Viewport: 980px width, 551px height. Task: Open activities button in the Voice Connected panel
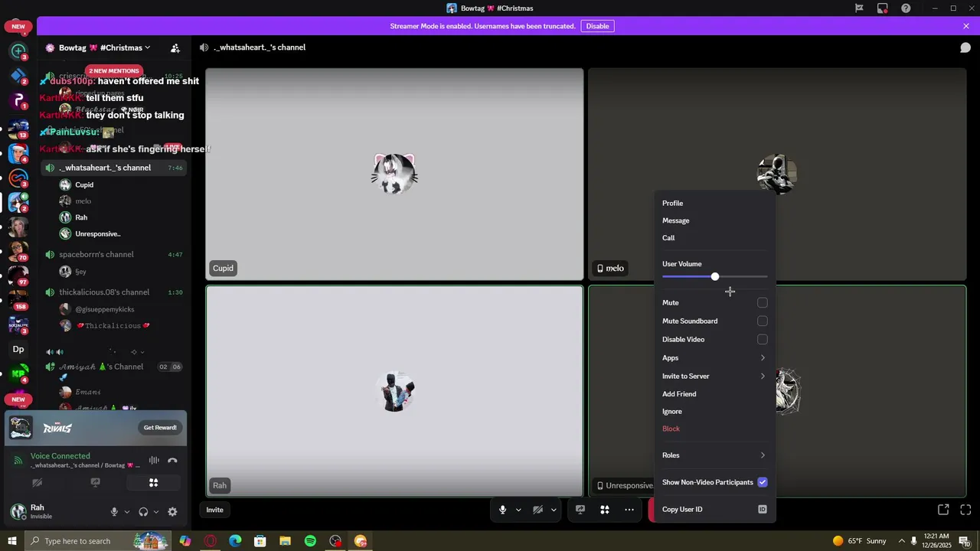click(153, 483)
